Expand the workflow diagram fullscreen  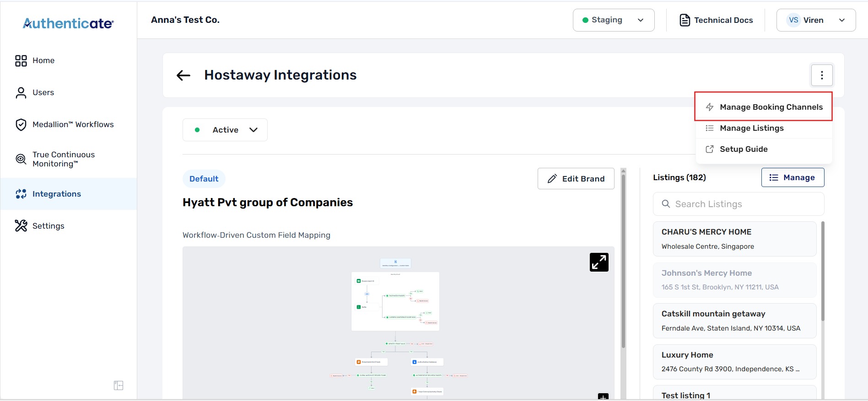[599, 262]
